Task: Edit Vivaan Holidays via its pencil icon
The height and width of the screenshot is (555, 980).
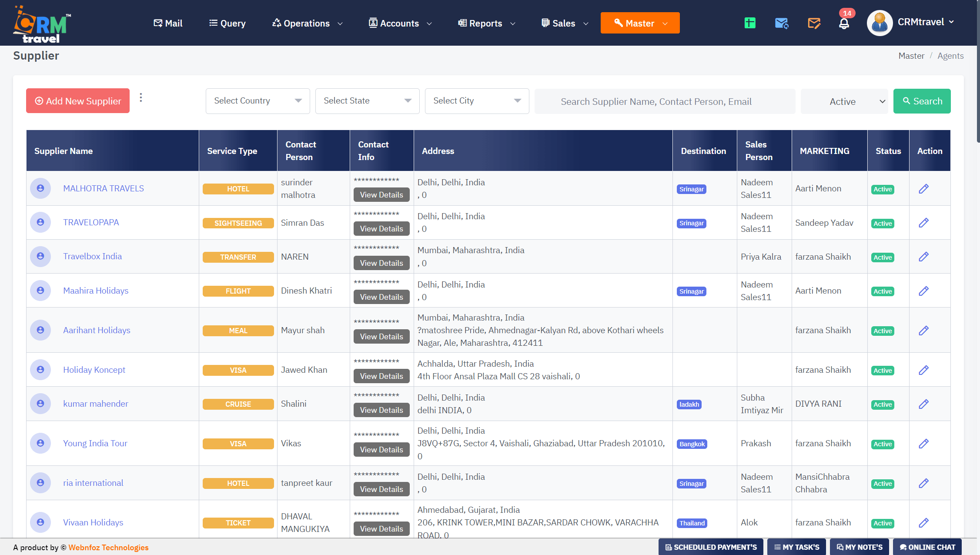Action: coord(924,522)
